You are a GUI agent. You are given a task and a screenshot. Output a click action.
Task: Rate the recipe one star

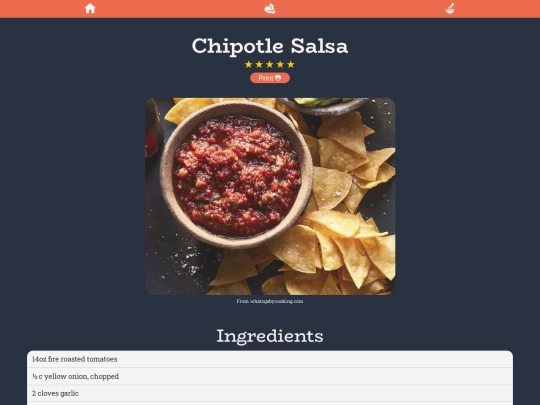coord(249,64)
